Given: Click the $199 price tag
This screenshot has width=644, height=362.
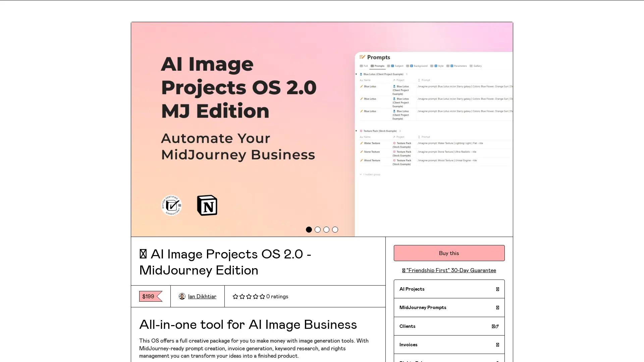Looking at the screenshot, I should pos(148,296).
